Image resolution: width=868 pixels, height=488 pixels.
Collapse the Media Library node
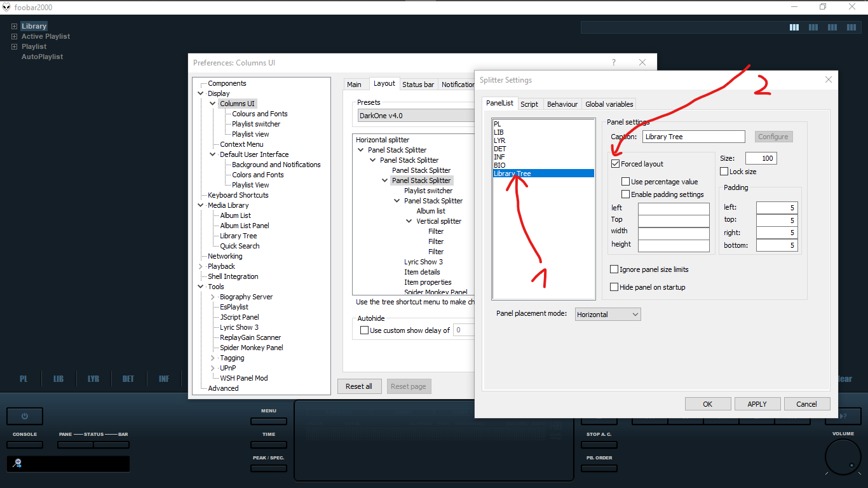201,205
